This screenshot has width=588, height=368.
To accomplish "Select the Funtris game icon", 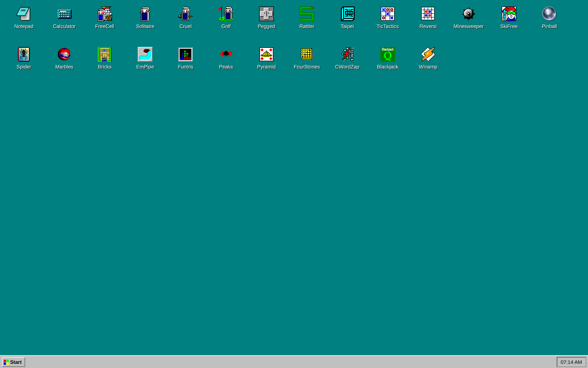I will (x=186, y=54).
